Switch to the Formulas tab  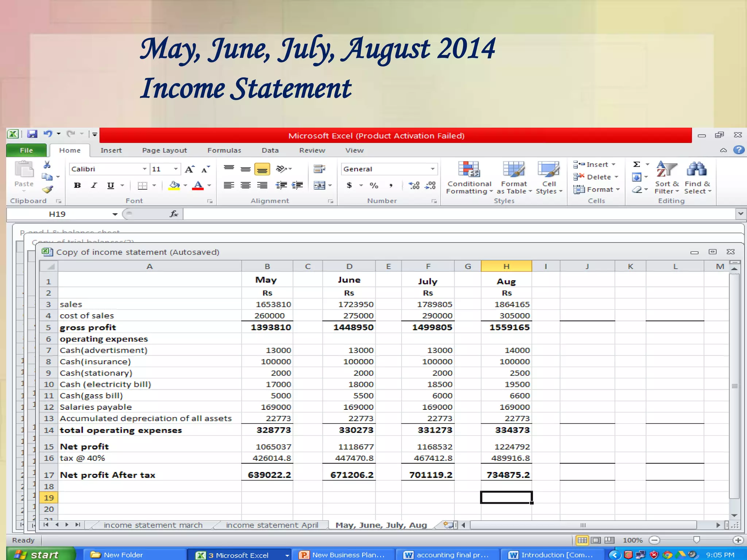pos(224,150)
